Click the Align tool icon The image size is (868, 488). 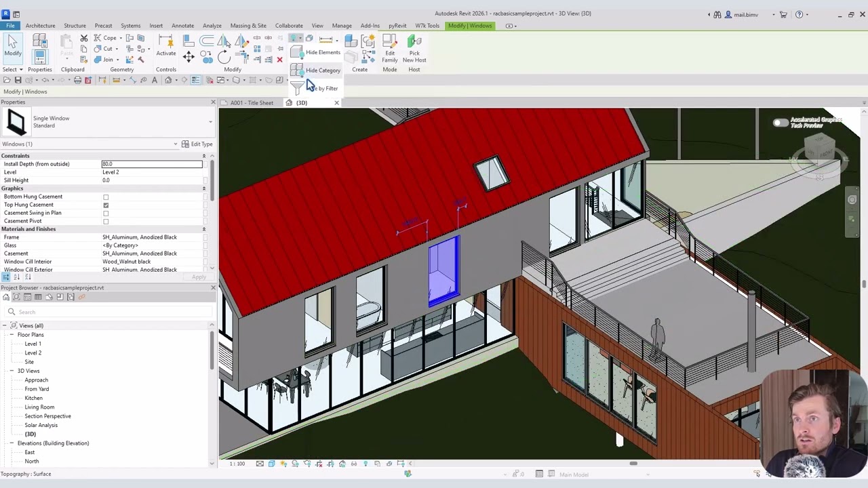(189, 41)
